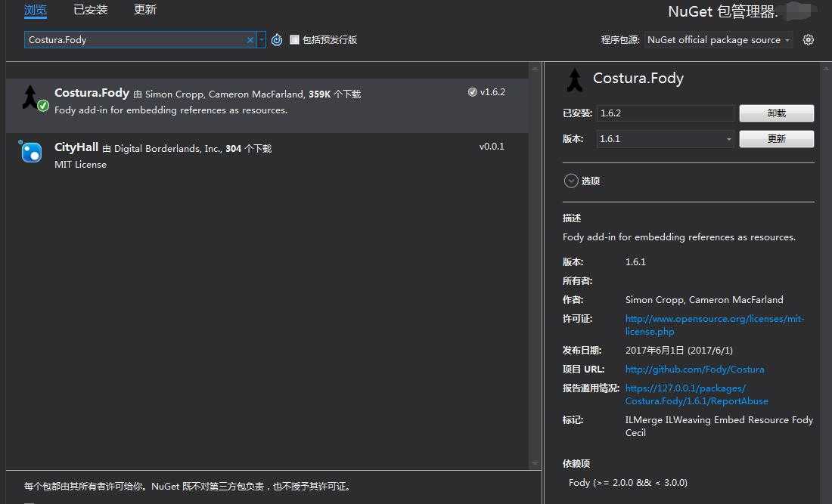Click the tags text ILMerge ILWeaving Embed Resource
The image size is (832, 504).
pyautogui.click(x=719, y=426)
